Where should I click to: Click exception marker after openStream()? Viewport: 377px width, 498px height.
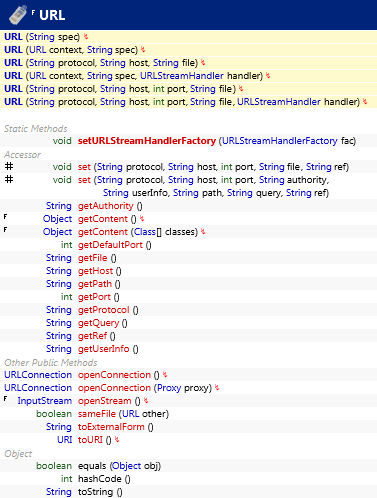pos(146,401)
